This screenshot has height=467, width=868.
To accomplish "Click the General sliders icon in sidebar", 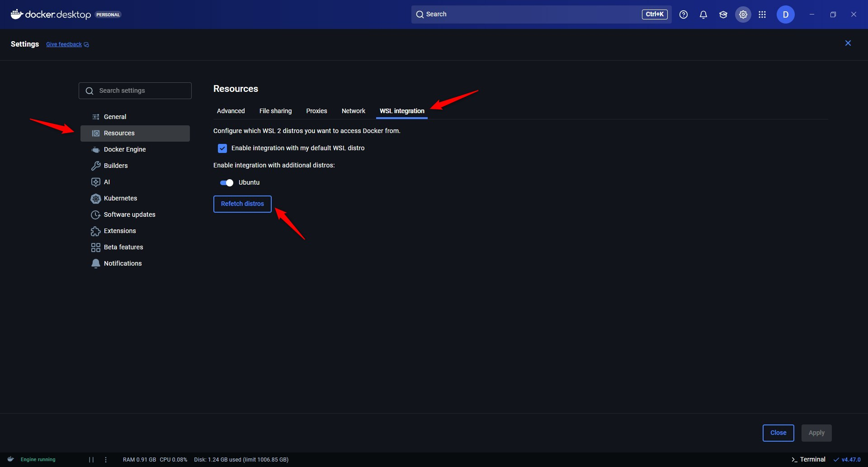I will click(96, 117).
